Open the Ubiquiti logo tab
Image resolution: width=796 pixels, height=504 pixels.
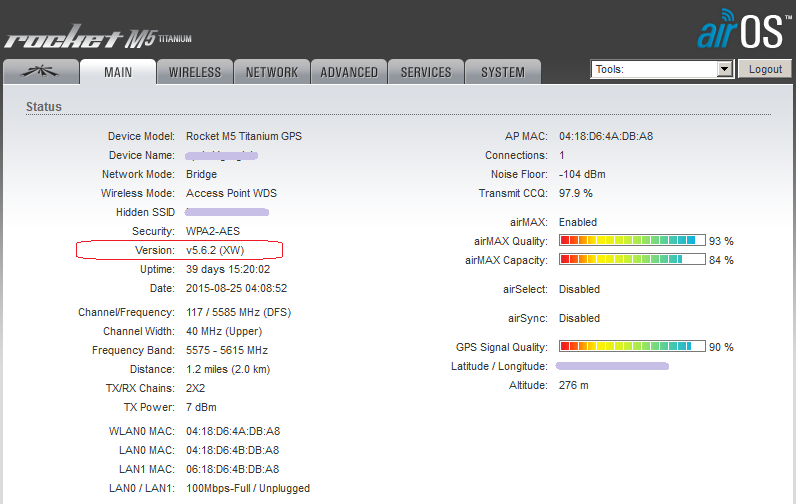41,72
